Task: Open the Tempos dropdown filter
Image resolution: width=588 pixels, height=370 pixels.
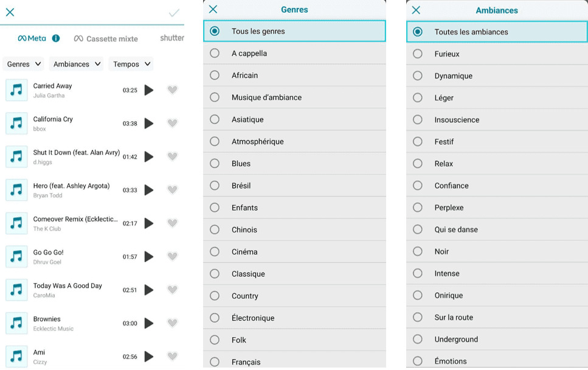Action: pos(131,64)
